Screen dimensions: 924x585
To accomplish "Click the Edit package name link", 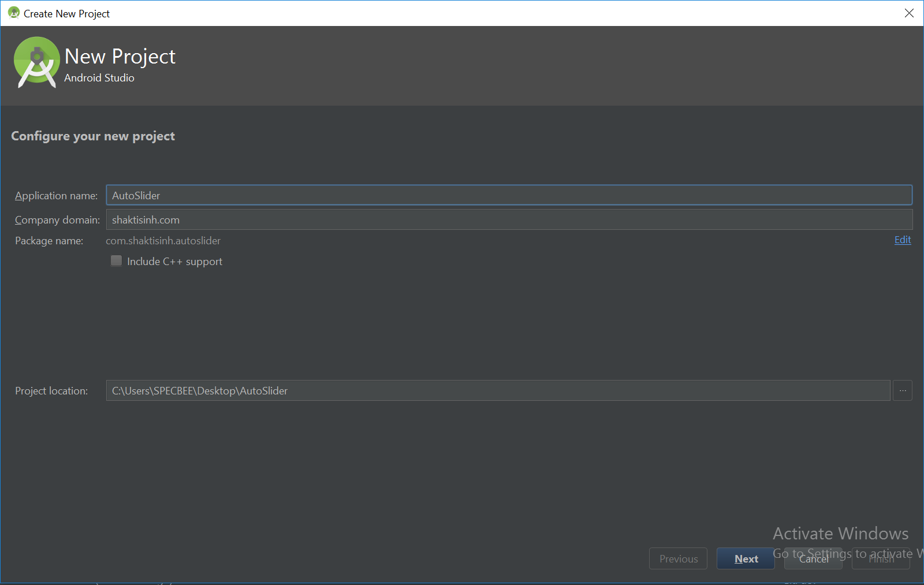I will [903, 240].
